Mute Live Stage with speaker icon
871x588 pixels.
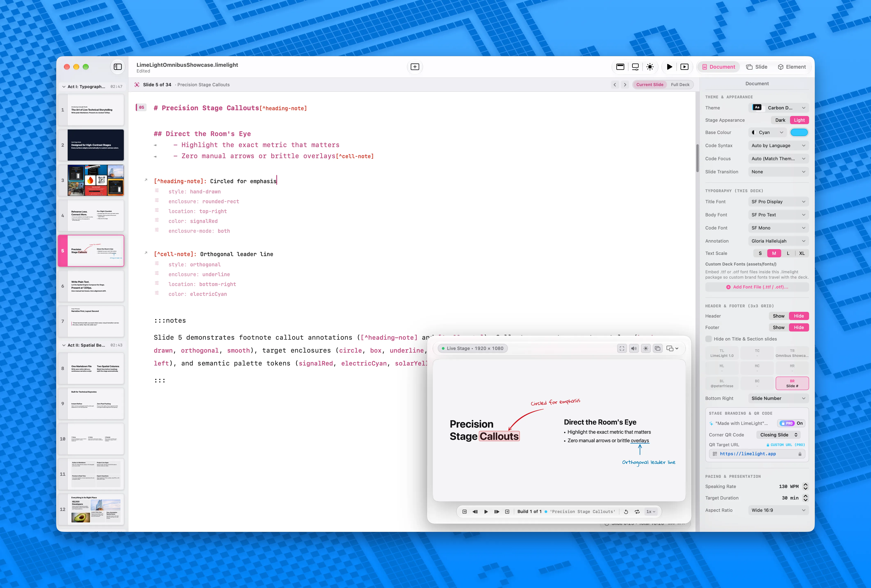(634, 348)
